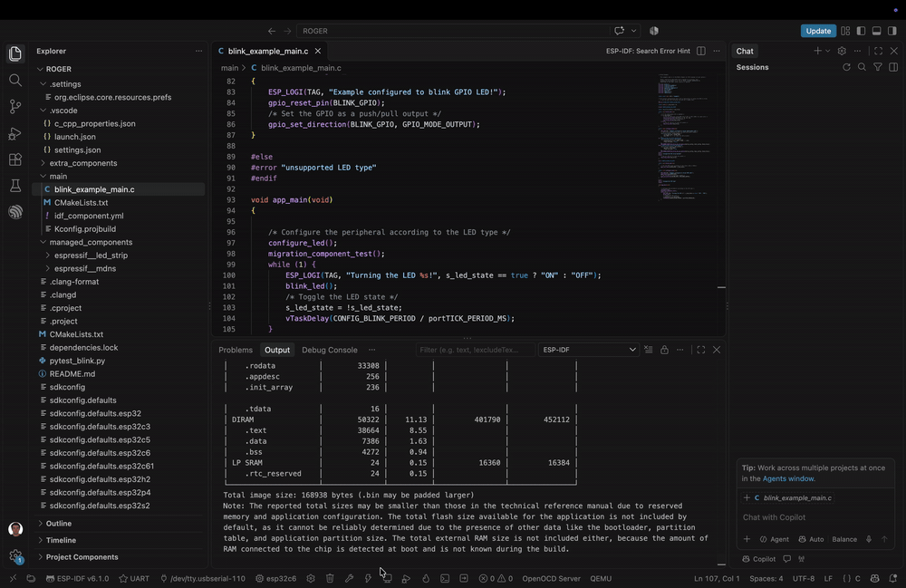Screen dimensions: 906x588
Task: Click the blue Update button
Action: [x=818, y=31]
